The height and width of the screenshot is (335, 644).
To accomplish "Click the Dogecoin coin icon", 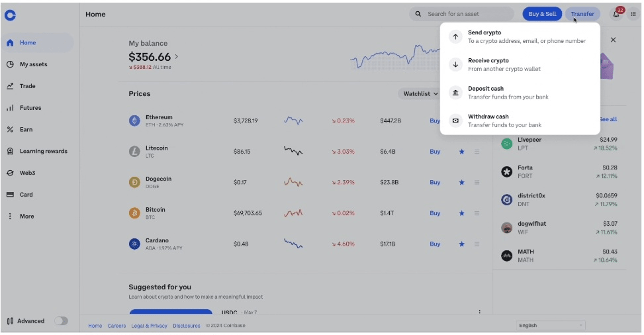I will pos(134,182).
